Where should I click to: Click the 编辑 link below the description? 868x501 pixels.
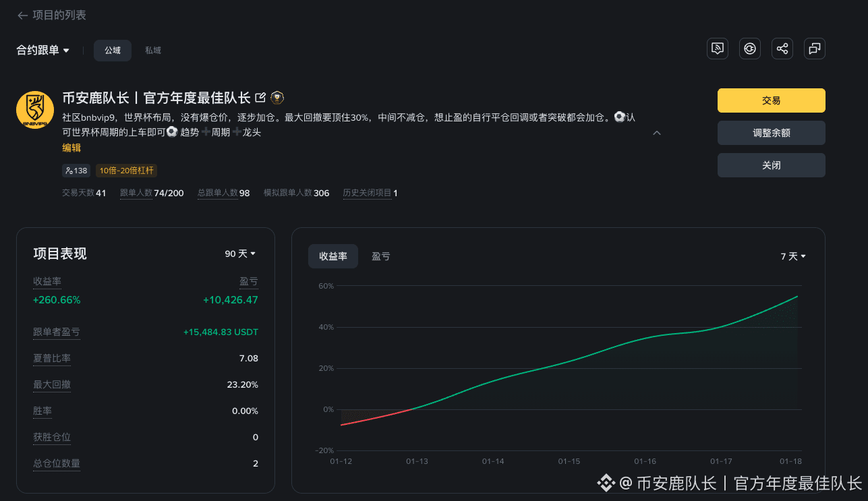pyautogui.click(x=71, y=148)
